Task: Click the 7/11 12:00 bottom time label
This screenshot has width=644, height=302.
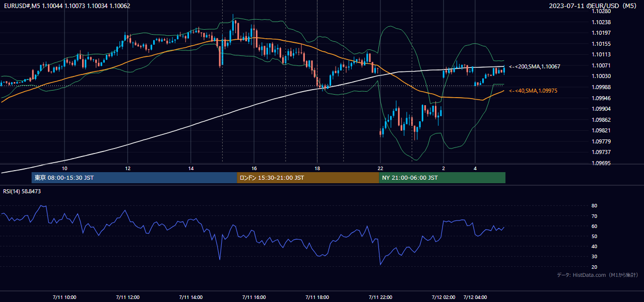Action: (x=128, y=297)
